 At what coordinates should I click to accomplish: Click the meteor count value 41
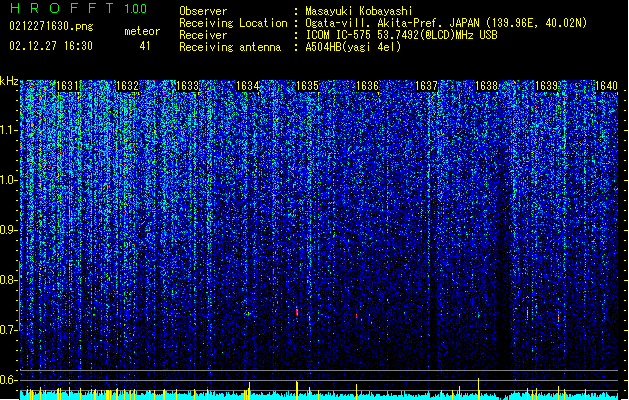(x=145, y=46)
